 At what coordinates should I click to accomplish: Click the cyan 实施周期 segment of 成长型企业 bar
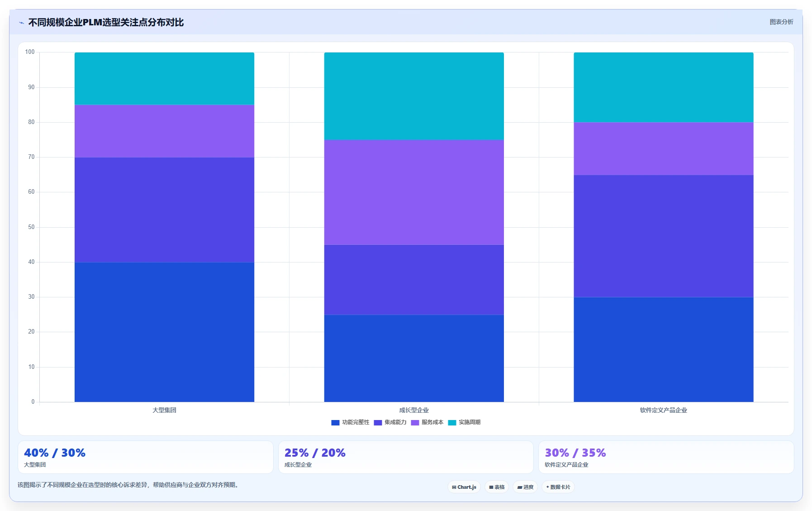coord(414,96)
